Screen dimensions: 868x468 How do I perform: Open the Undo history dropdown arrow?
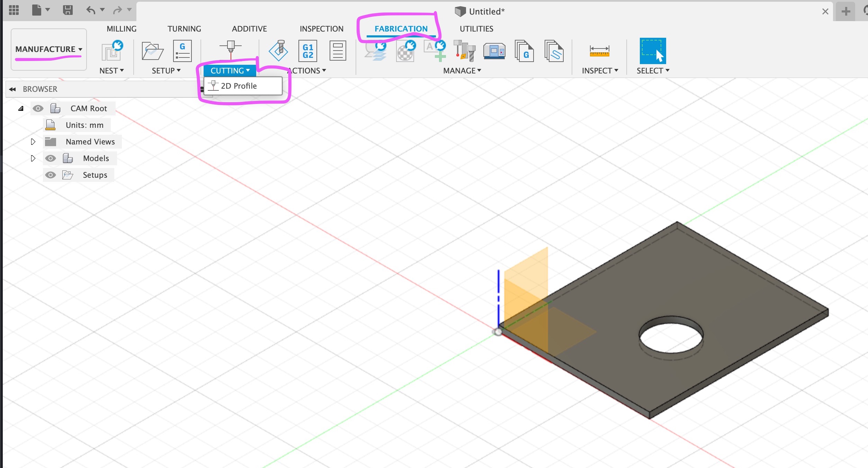pyautogui.click(x=102, y=10)
